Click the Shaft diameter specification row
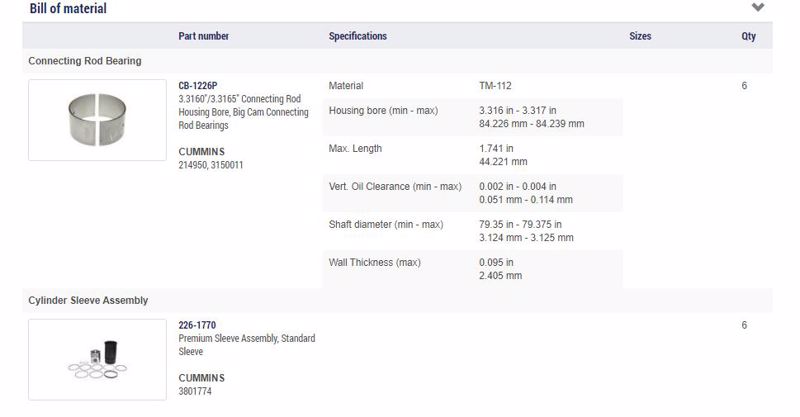The image size is (800, 417). pos(472,231)
